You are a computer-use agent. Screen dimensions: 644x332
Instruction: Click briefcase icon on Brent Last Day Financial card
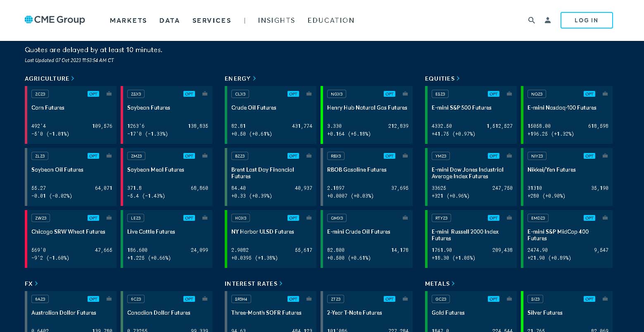(x=309, y=156)
